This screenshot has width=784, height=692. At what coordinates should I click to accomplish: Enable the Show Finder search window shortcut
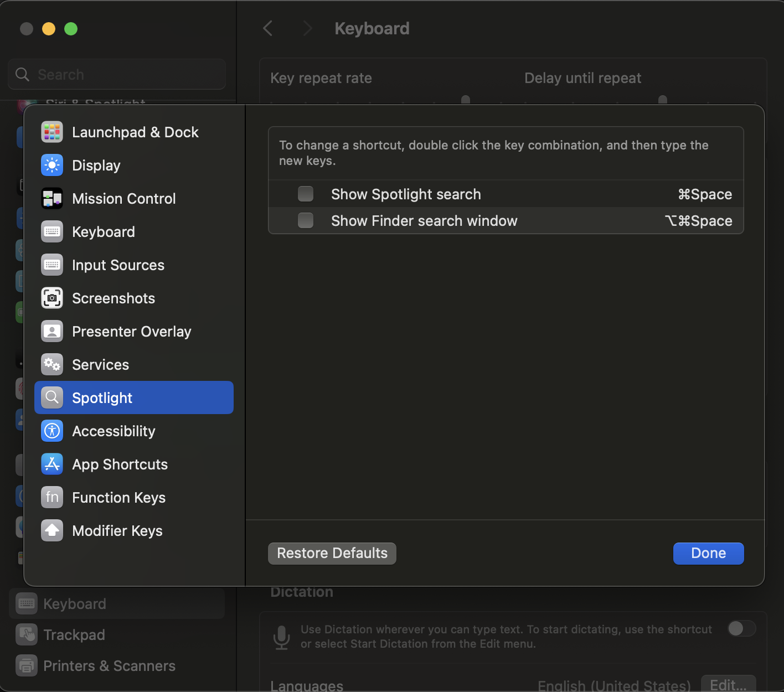click(x=305, y=220)
